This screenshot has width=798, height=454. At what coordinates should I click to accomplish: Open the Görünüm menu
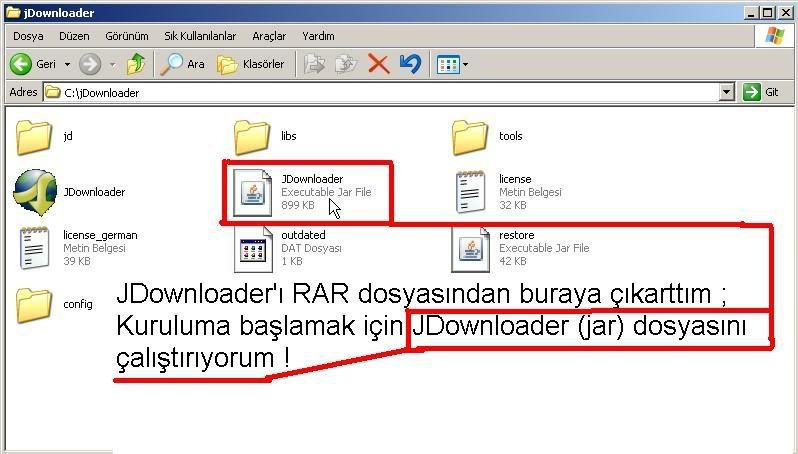127,36
